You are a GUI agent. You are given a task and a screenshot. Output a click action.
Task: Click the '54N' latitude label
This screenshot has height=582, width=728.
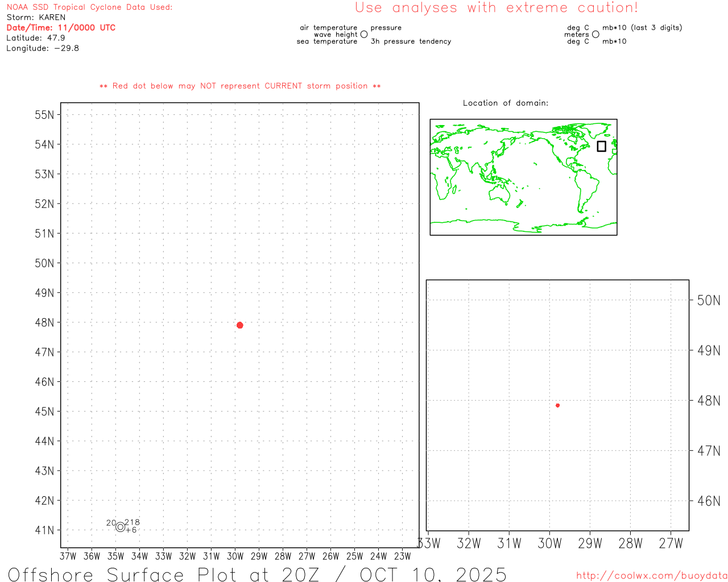click(45, 144)
